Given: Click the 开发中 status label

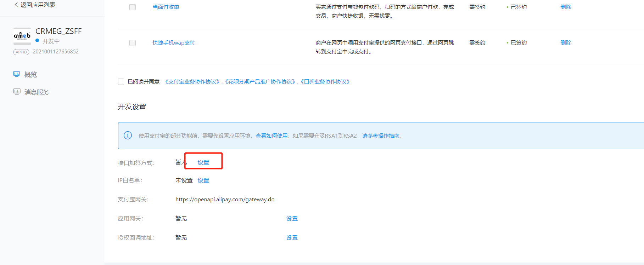Looking at the screenshot, I should [51, 41].
